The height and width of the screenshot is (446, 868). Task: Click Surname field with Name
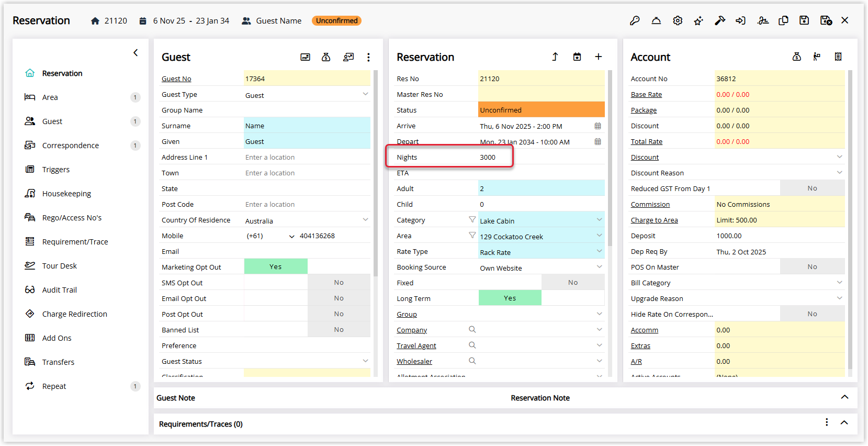(x=307, y=126)
